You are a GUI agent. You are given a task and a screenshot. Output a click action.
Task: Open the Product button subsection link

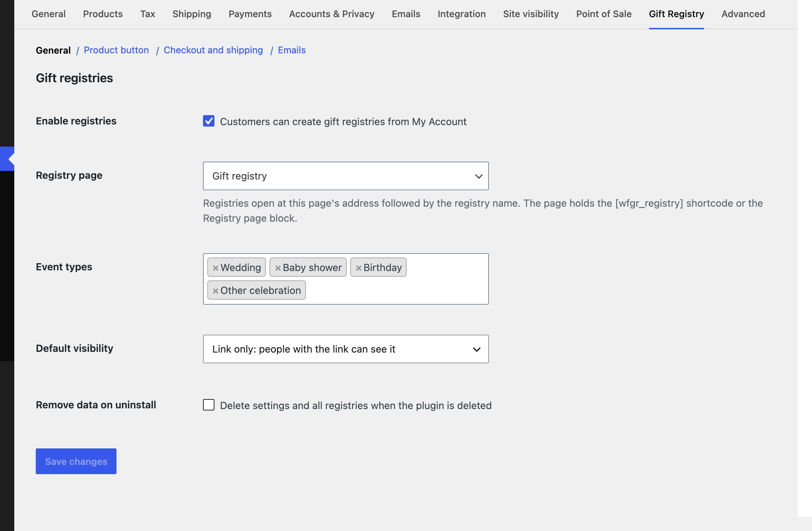coord(116,50)
